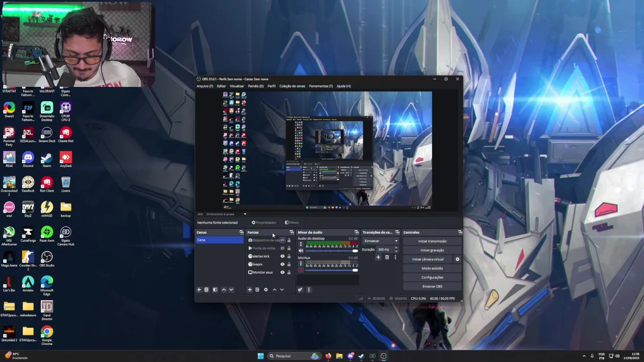644x362 pixels.
Task: Show the Fonte de mídia source
Action: coord(282,248)
